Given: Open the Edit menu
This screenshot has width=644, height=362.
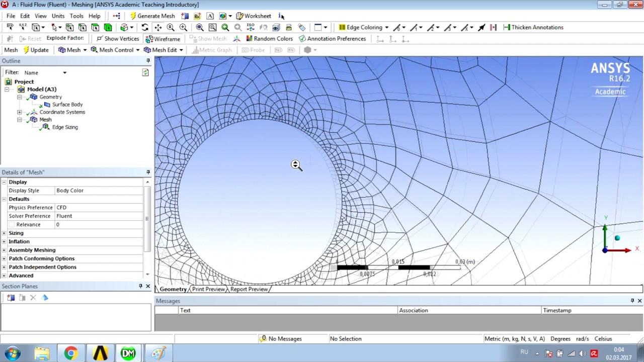Looking at the screenshot, I should click(x=25, y=16).
